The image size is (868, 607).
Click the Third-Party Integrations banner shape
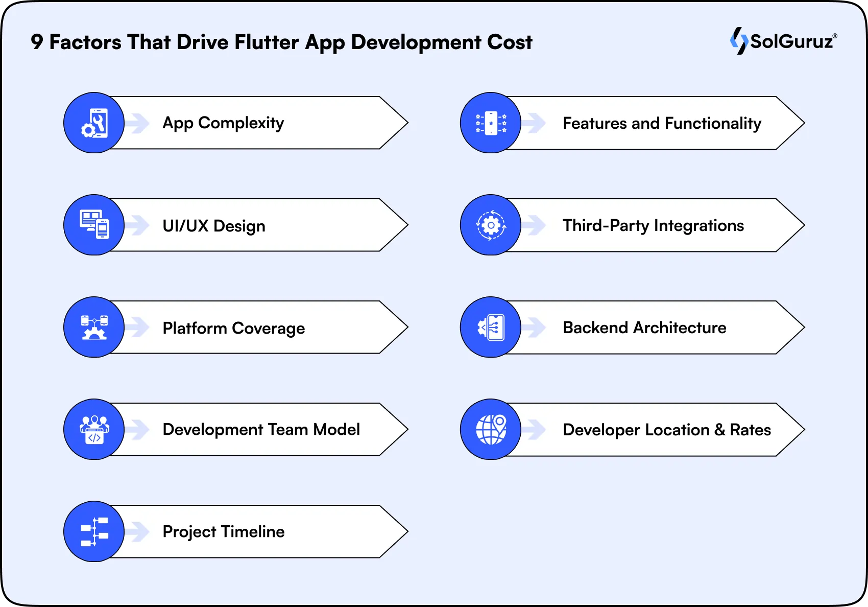point(654,225)
